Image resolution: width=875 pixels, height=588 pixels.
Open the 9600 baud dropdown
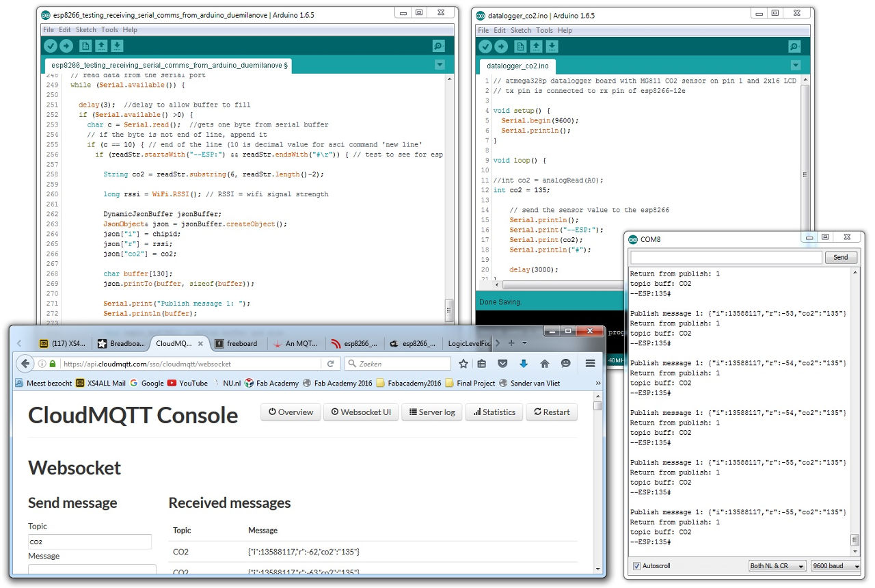[x=835, y=566]
